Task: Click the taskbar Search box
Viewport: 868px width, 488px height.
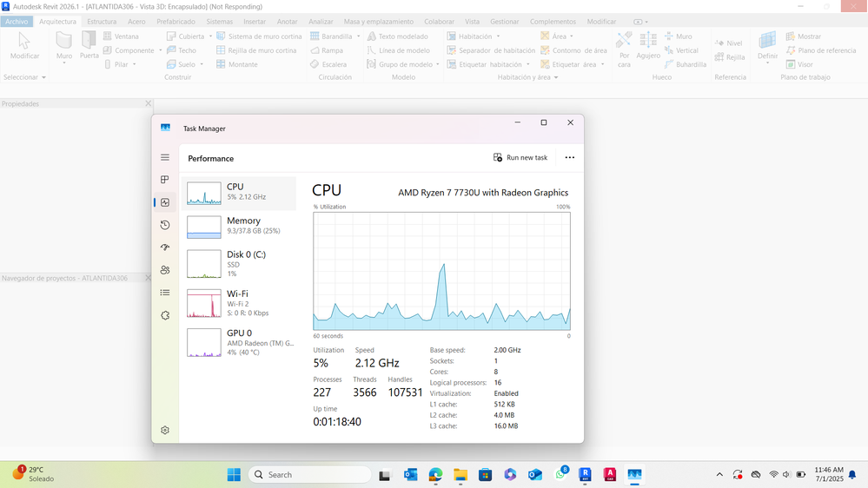Action: (x=310, y=475)
